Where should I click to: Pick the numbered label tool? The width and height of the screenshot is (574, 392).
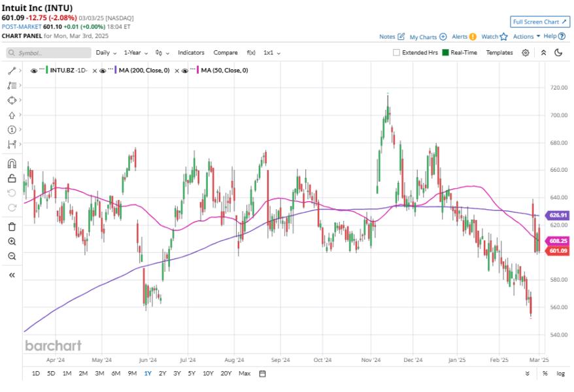(12, 130)
